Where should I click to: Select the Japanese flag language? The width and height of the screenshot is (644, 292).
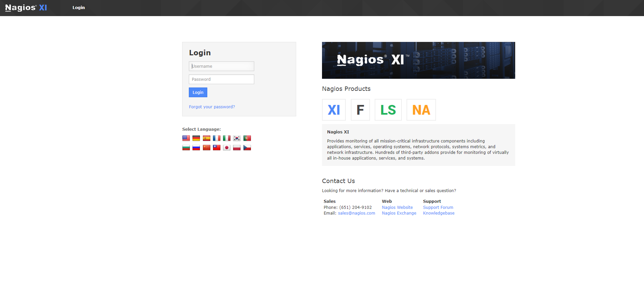227,148
